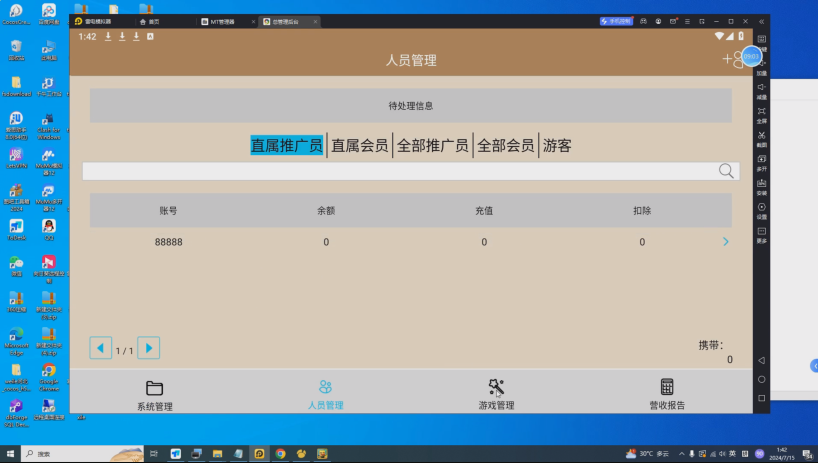Image resolution: width=818 pixels, height=463 pixels.
Task: Go to previous page arrow in pagination
Action: [101, 348]
